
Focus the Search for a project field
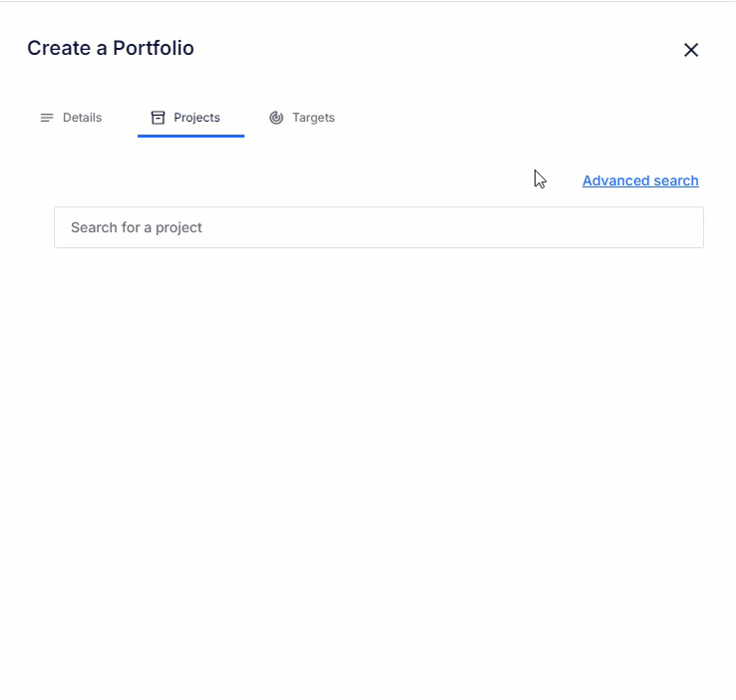[379, 227]
